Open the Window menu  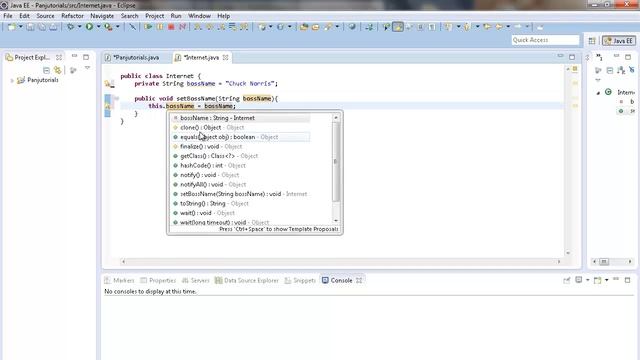coord(199,16)
